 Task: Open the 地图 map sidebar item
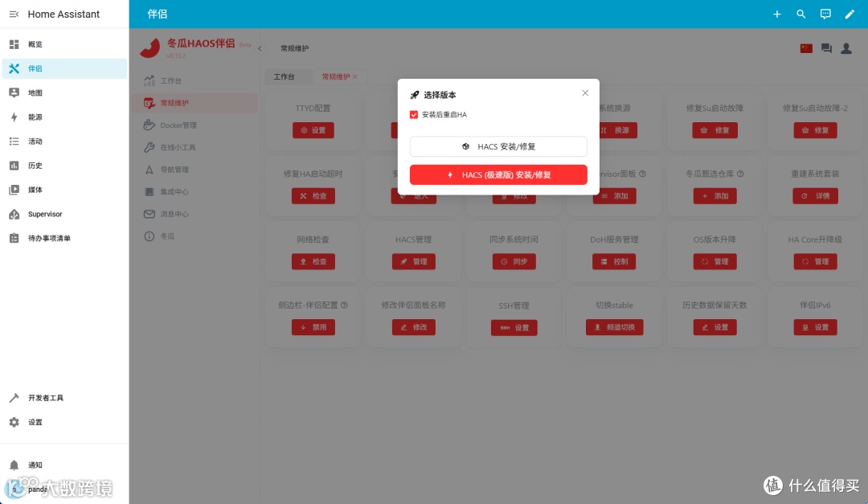64,93
